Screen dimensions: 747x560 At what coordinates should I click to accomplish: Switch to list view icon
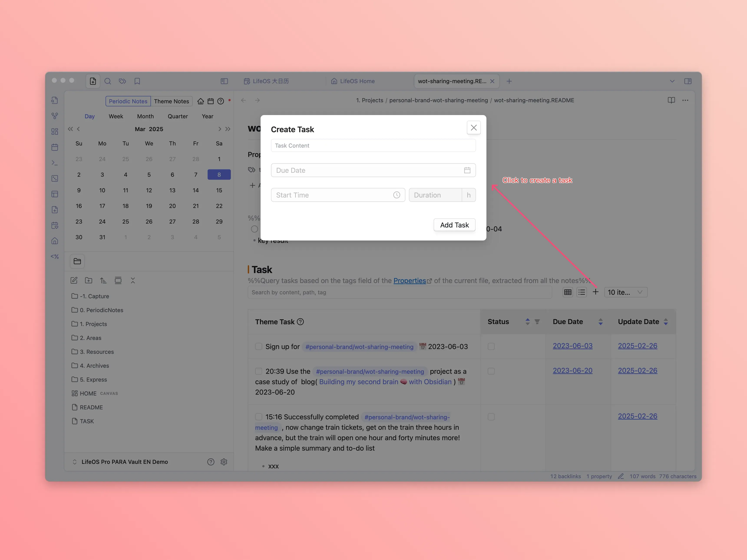[582, 292]
